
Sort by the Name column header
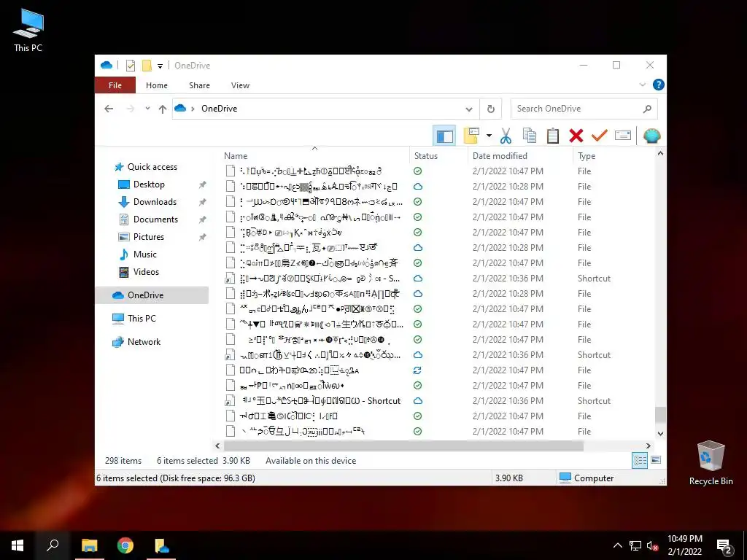pos(314,156)
